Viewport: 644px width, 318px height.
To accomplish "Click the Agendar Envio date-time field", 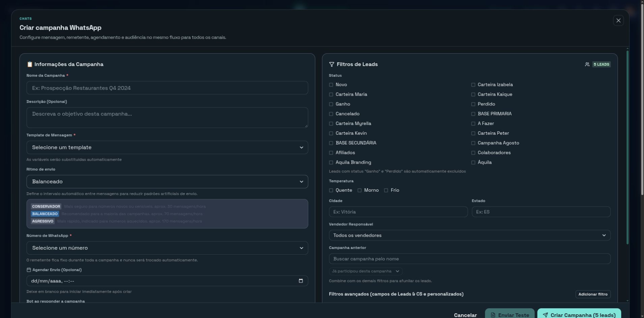I will click(x=167, y=281).
